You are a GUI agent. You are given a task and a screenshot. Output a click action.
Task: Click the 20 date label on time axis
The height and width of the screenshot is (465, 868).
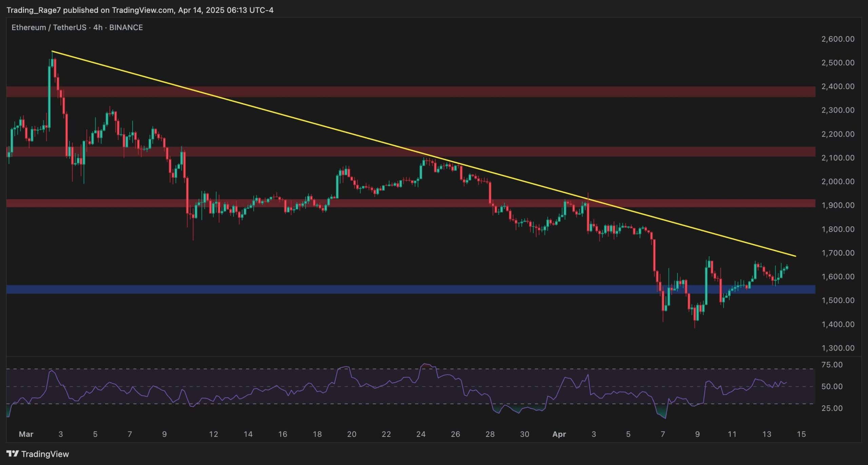tap(352, 434)
